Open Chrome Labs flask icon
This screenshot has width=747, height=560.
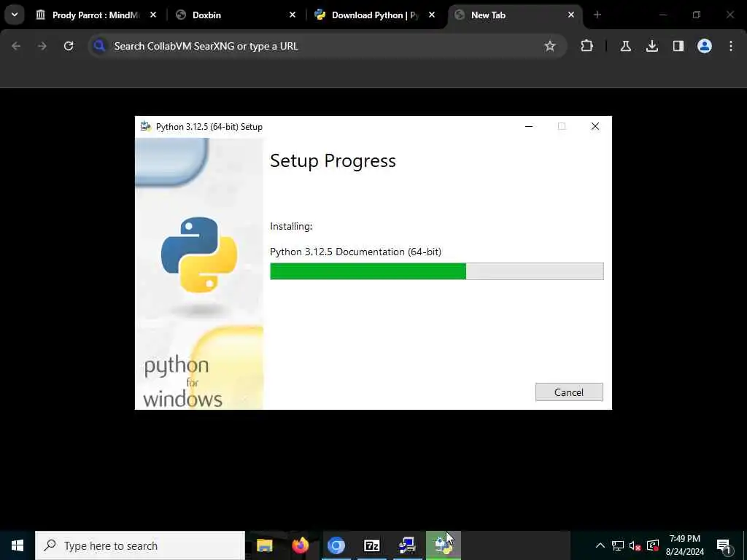[x=625, y=46]
